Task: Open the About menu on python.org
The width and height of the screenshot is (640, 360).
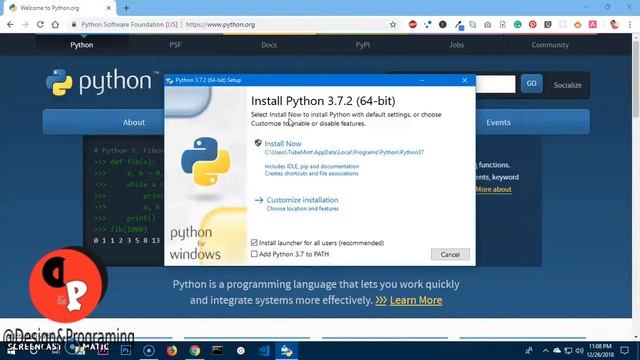Action: [133, 122]
